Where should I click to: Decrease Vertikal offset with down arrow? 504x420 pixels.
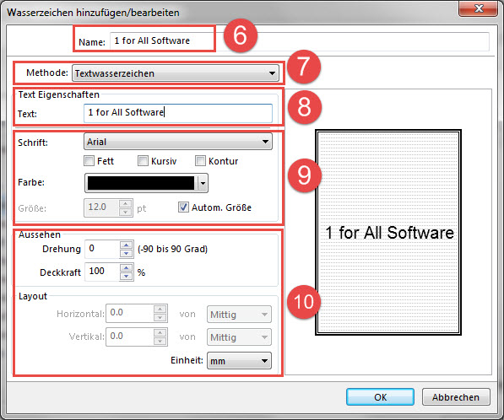(160, 342)
